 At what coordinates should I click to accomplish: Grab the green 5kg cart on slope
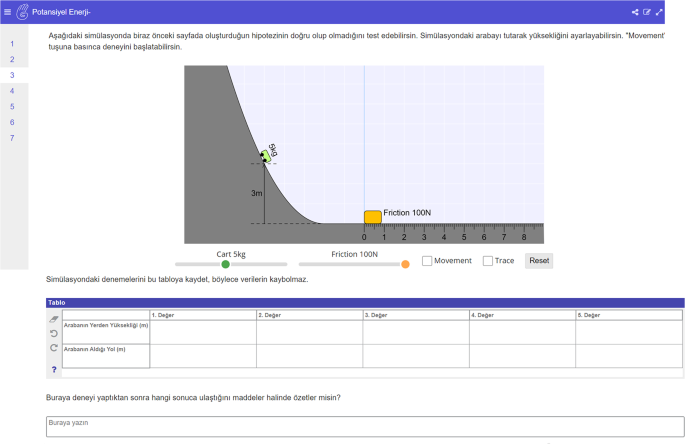265,156
